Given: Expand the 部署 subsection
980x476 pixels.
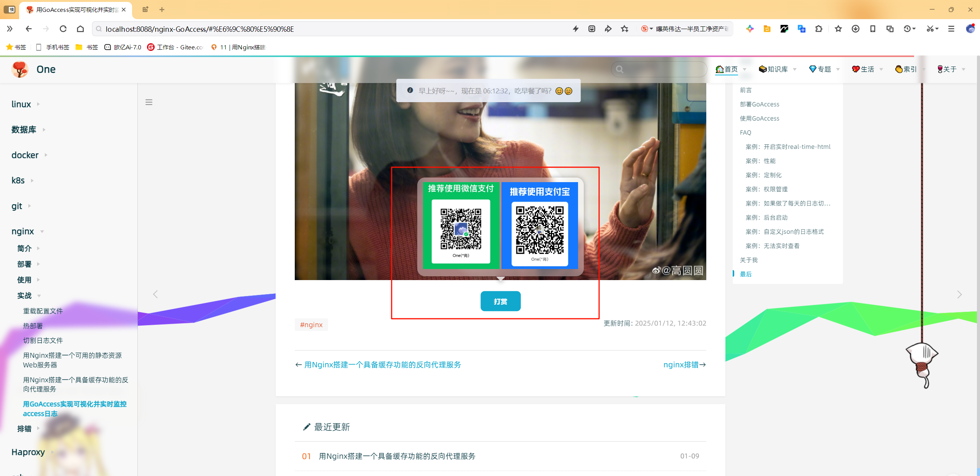Looking at the screenshot, I should tap(28, 264).
